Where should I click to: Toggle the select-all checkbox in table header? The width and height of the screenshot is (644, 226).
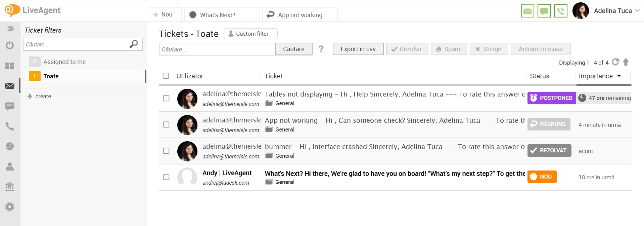166,76
